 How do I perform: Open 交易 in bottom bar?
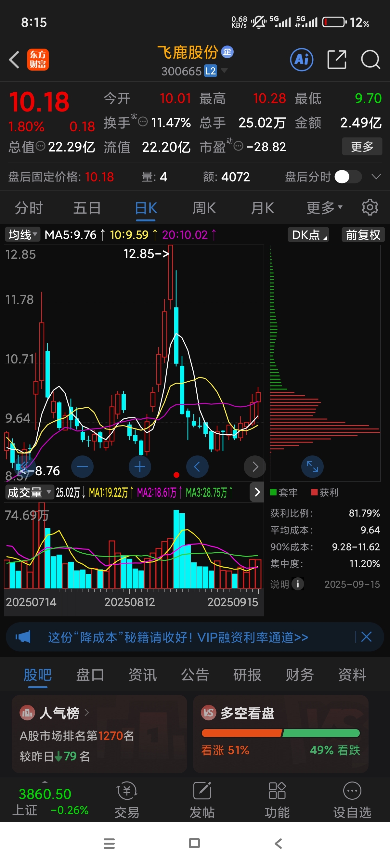pyautogui.click(x=127, y=800)
